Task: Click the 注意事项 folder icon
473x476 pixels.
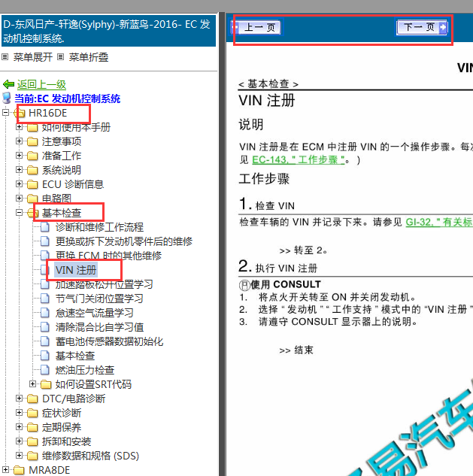Action: [x=32, y=141]
